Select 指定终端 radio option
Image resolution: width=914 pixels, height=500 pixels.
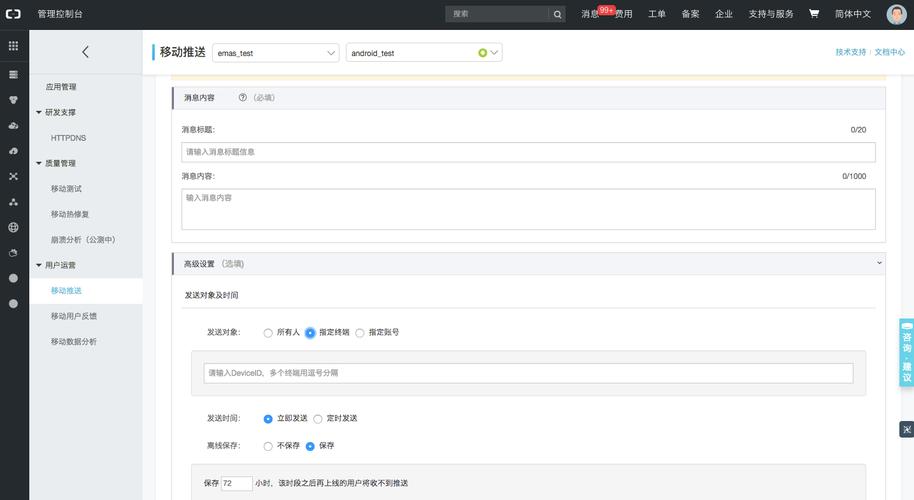(310, 333)
